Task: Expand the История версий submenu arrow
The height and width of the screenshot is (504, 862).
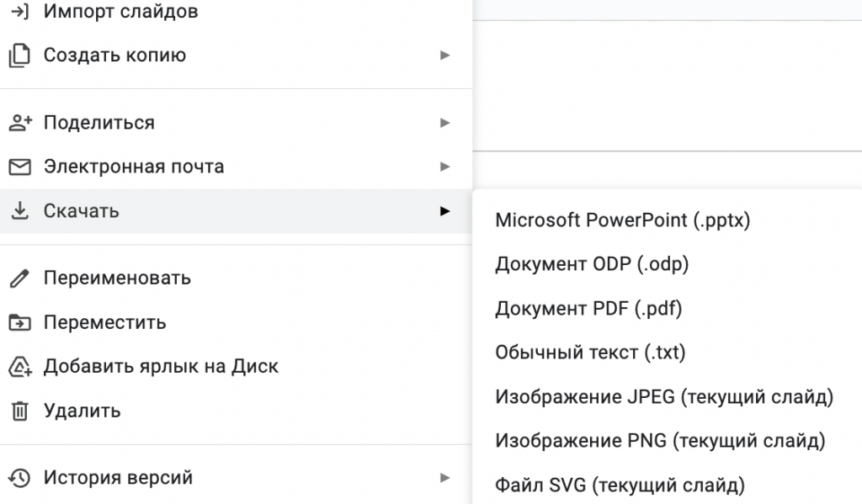Action: point(447,476)
